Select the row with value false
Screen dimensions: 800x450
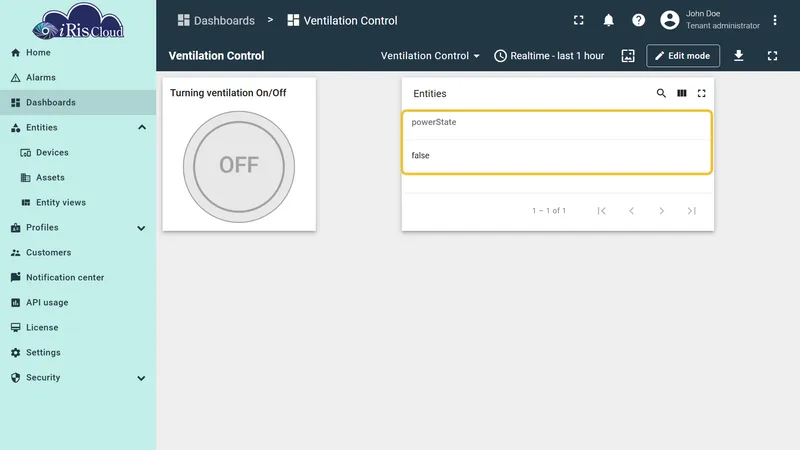click(557, 156)
